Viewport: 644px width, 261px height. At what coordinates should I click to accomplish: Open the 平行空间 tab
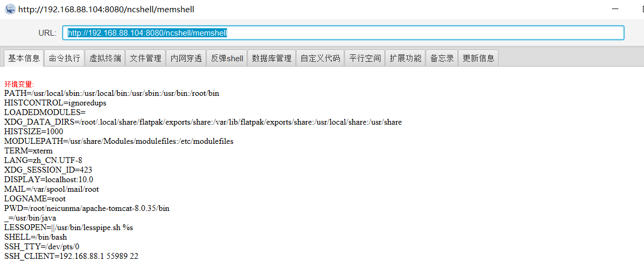point(364,59)
